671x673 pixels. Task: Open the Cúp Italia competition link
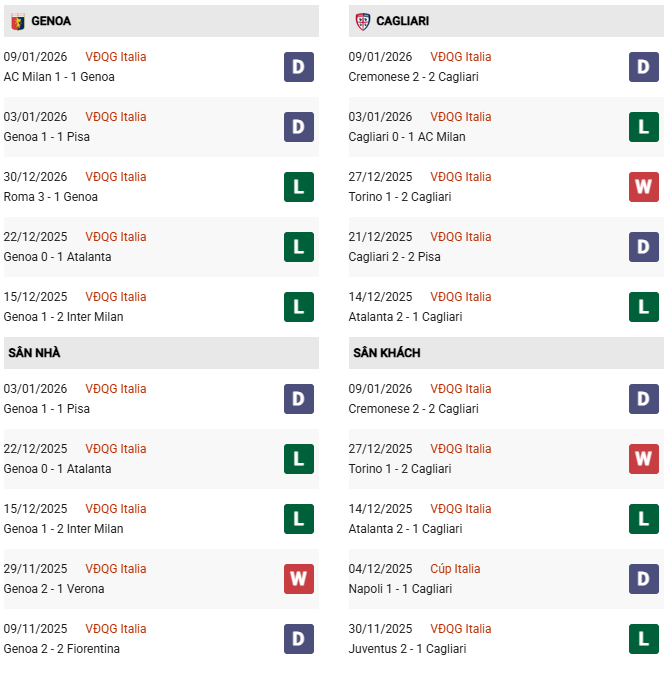tap(455, 569)
